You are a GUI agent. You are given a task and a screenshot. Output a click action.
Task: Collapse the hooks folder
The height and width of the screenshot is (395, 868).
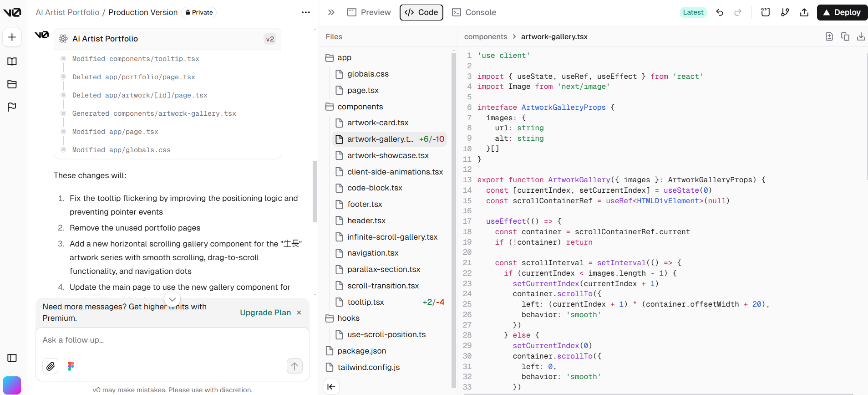click(x=343, y=318)
